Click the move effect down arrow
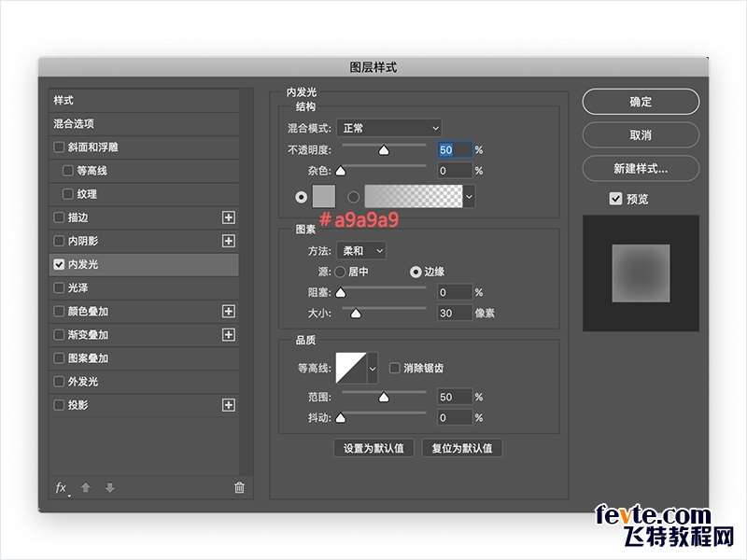Viewport: 747px width, 560px height. [109, 487]
